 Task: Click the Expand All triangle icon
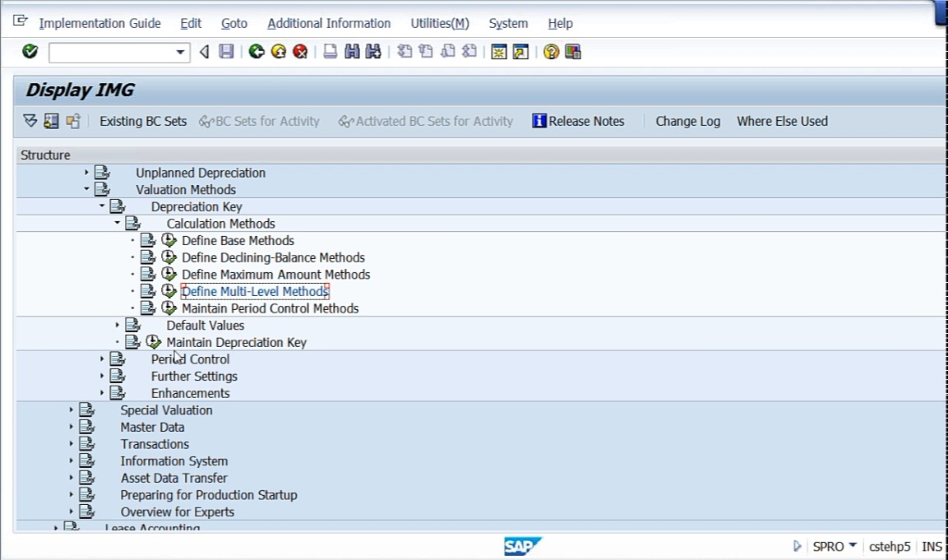pyautogui.click(x=30, y=121)
